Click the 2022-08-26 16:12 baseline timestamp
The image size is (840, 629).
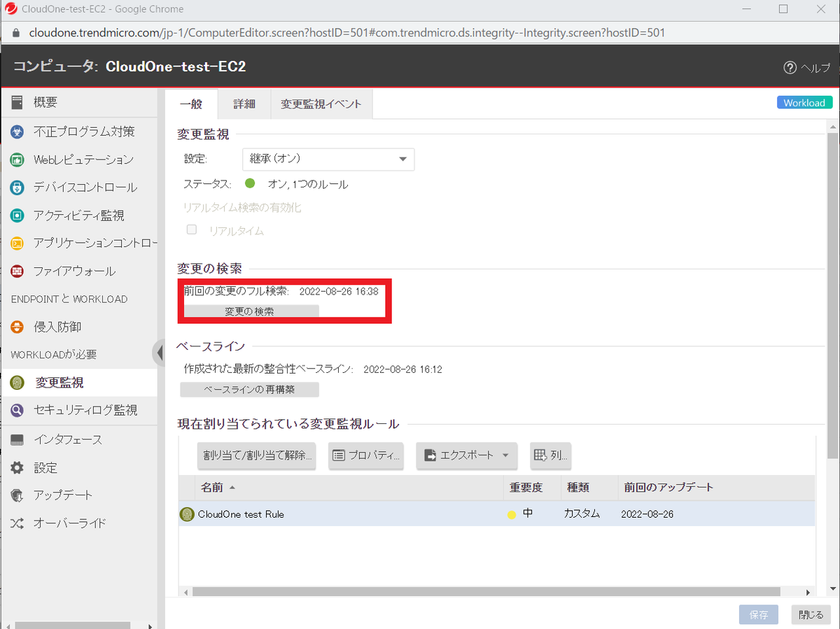click(x=402, y=369)
